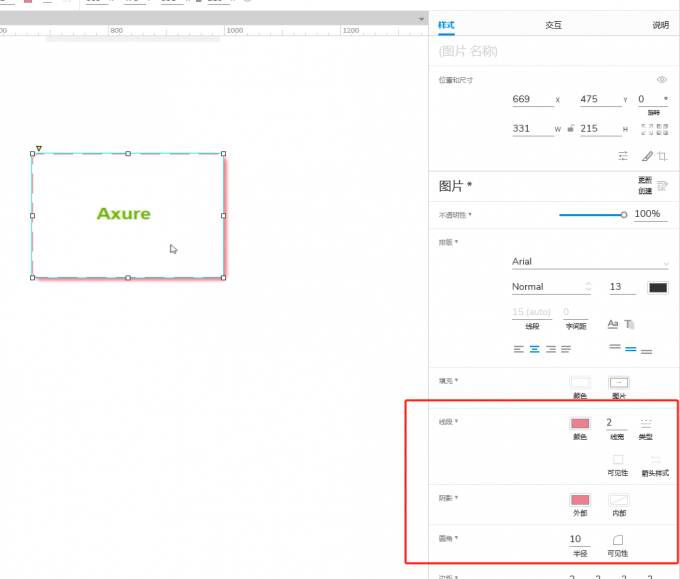This screenshot has width=680, height=579.
Task: Click the fit-to-size arrows icon
Action: (x=647, y=129)
